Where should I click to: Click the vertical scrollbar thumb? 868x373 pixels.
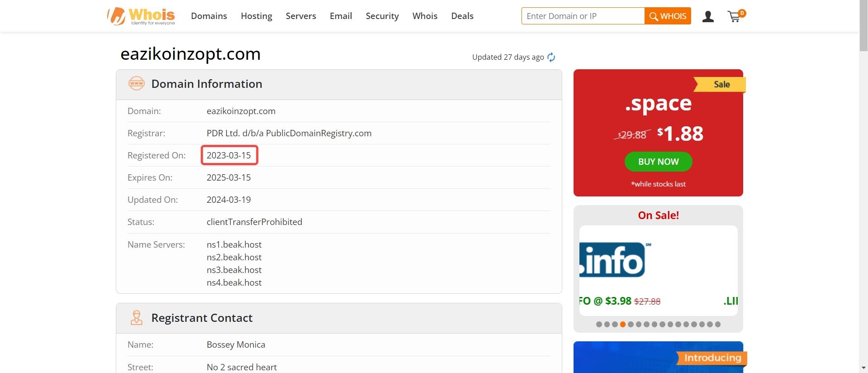tap(863, 26)
